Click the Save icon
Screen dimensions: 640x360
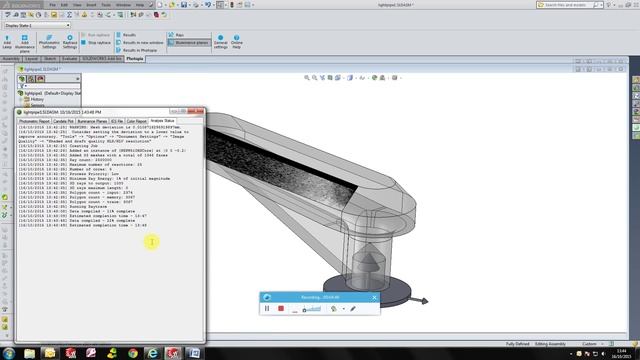tap(184, 5)
